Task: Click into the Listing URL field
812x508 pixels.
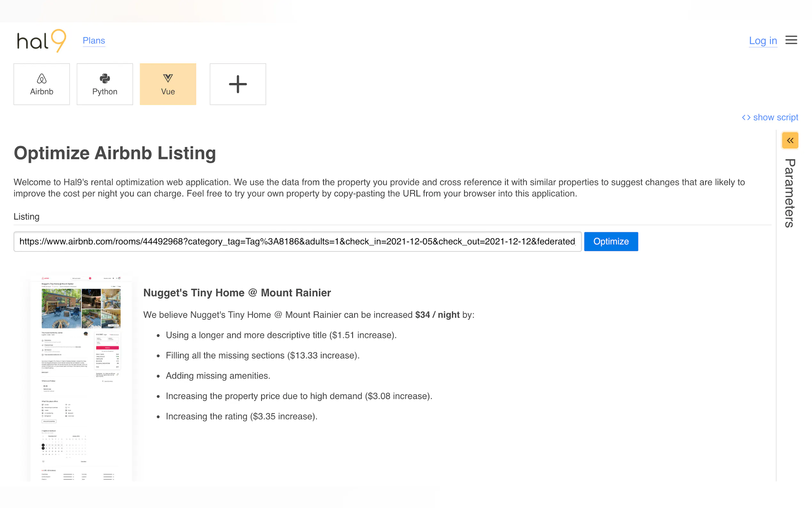Action: tap(297, 242)
